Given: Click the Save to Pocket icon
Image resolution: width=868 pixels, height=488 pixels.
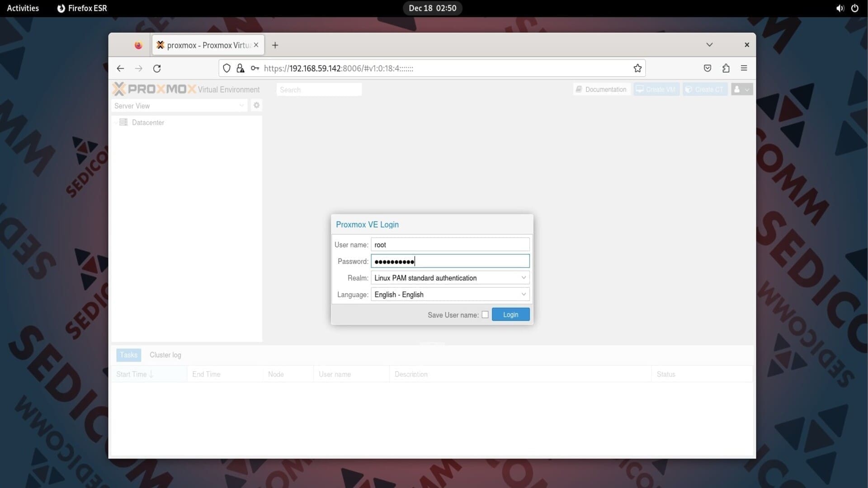Looking at the screenshot, I should pyautogui.click(x=708, y=68).
